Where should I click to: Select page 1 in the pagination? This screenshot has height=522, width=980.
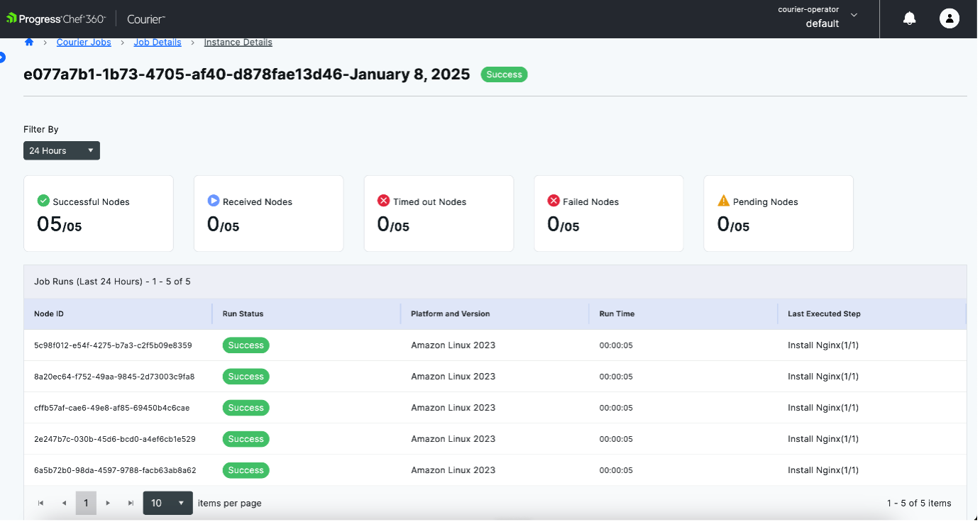(86, 503)
